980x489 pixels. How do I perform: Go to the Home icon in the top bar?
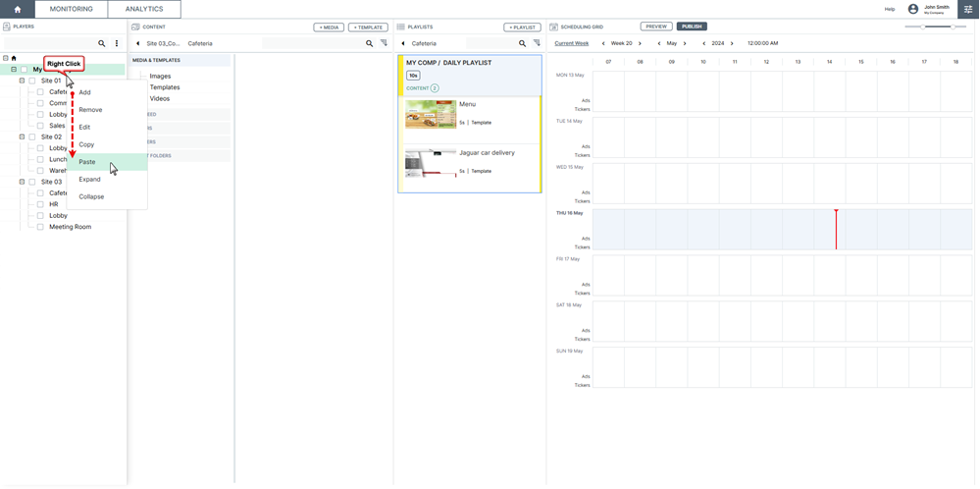(x=17, y=10)
